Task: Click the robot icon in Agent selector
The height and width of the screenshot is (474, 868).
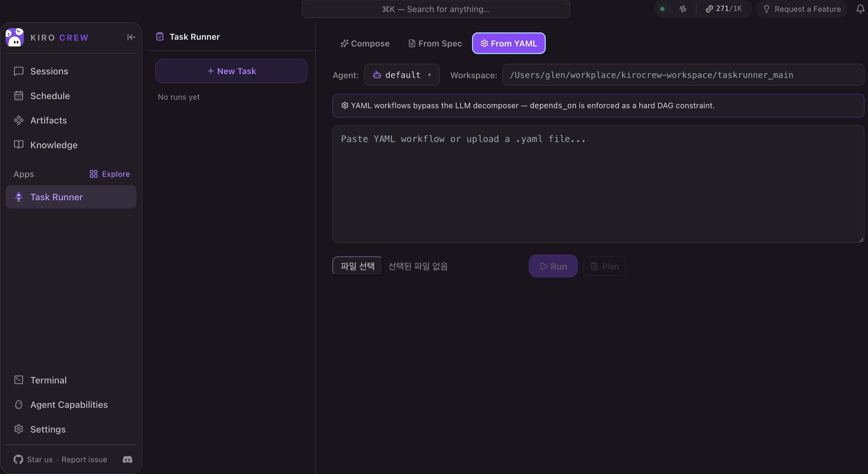Action: (377, 75)
